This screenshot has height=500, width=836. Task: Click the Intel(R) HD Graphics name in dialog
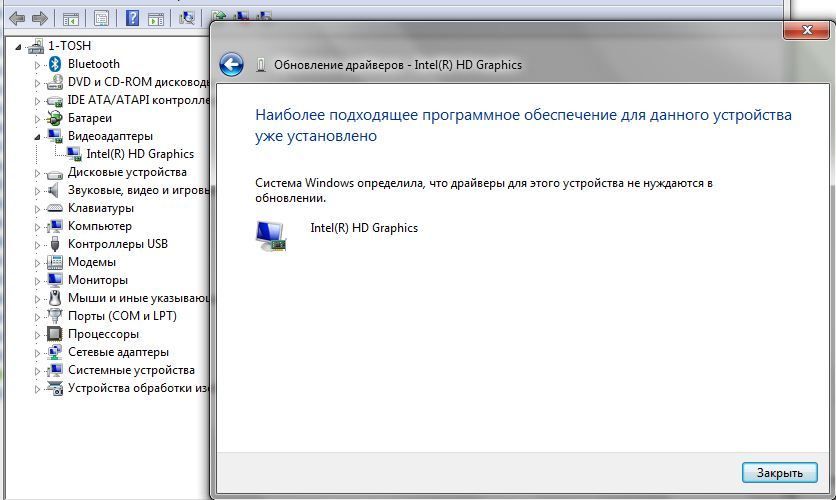click(364, 228)
